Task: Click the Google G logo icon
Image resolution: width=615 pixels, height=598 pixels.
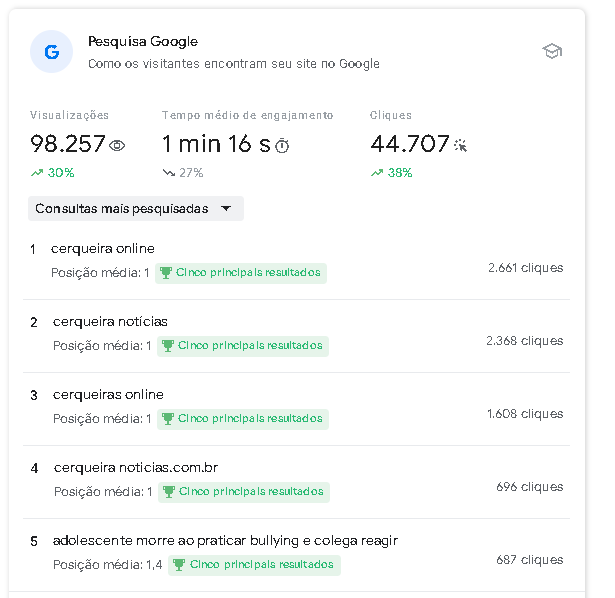Action: click(x=51, y=52)
